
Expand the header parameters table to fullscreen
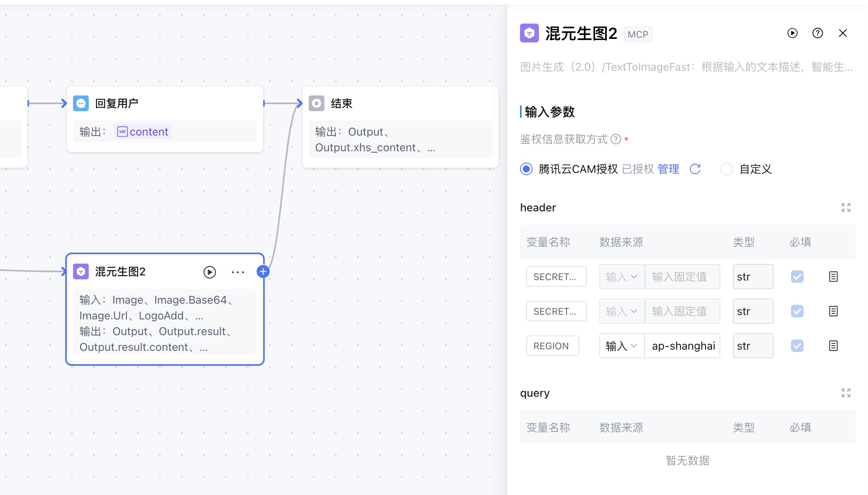846,207
